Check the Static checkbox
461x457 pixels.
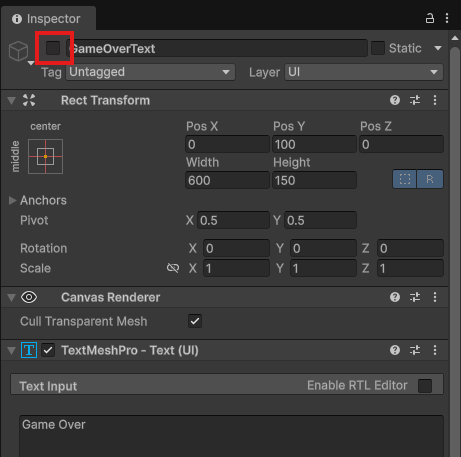tap(378, 48)
